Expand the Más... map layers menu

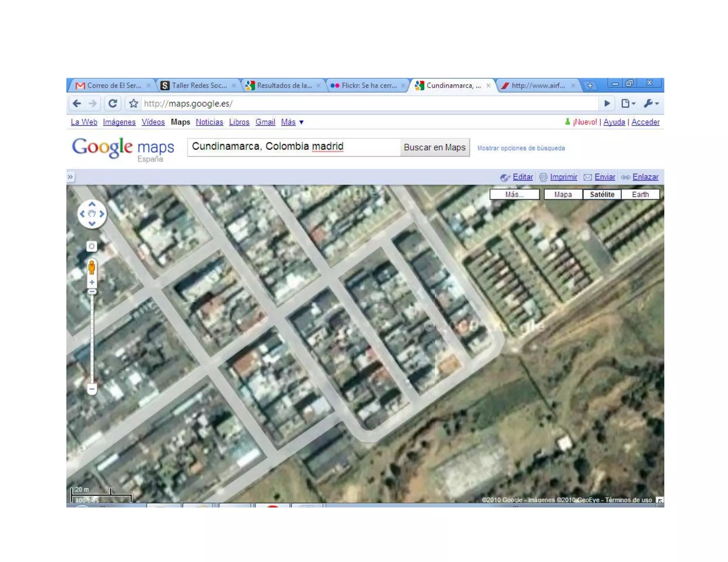514,194
